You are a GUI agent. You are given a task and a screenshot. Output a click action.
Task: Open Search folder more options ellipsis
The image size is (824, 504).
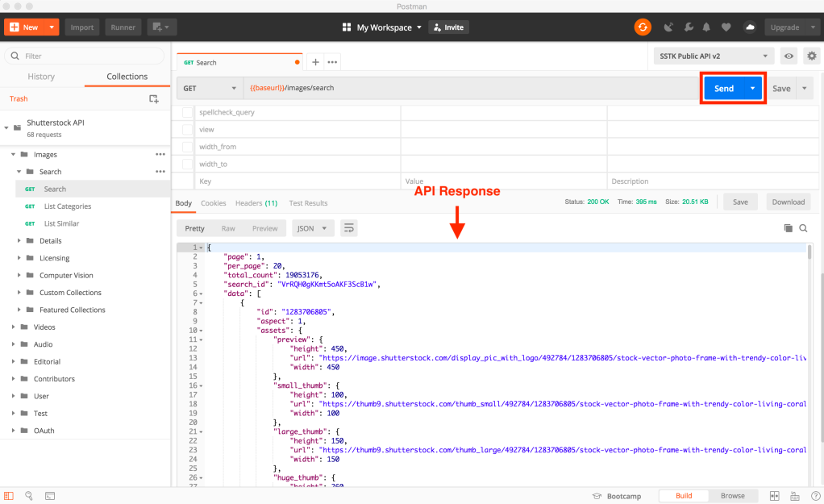click(160, 172)
